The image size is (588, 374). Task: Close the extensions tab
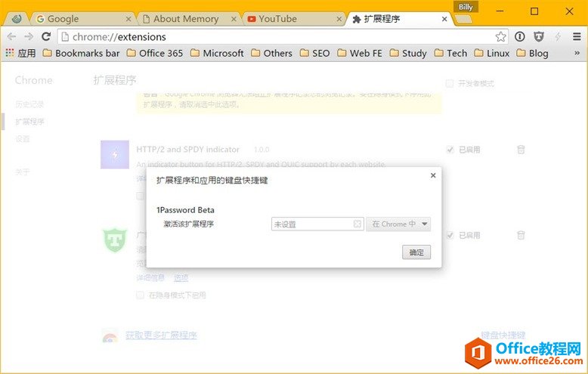coord(444,19)
